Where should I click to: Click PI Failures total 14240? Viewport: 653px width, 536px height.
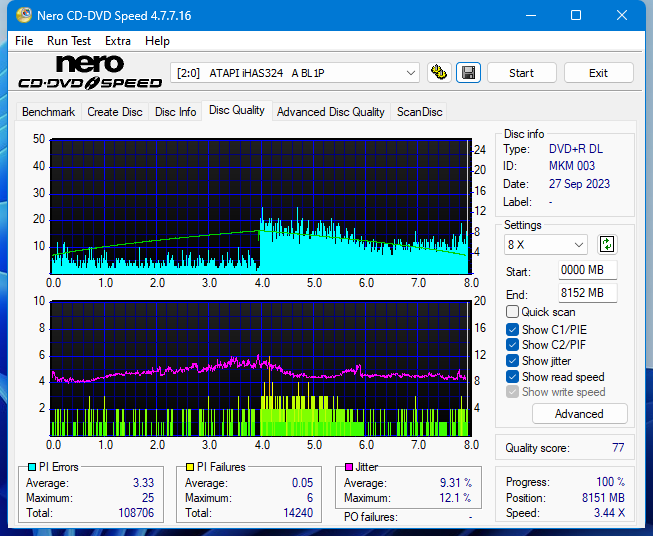pyautogui.click(x=298, y=513)
